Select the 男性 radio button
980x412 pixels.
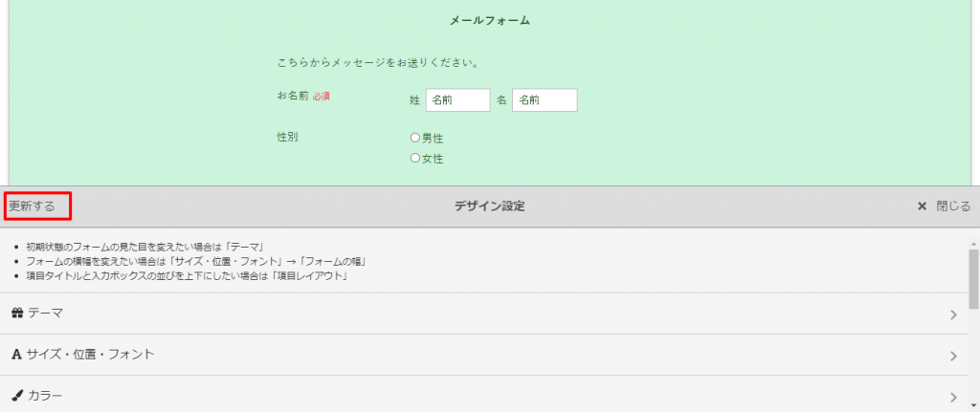415,138
